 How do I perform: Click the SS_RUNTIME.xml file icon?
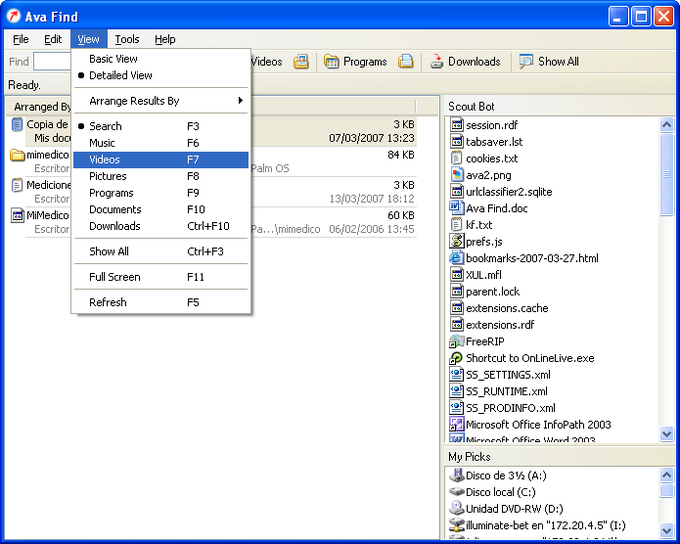pos(456,391)
